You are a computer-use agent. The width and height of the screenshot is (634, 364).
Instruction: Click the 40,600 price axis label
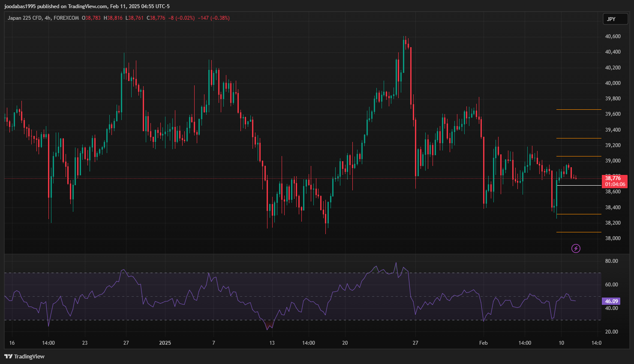[x=613, y=36]
